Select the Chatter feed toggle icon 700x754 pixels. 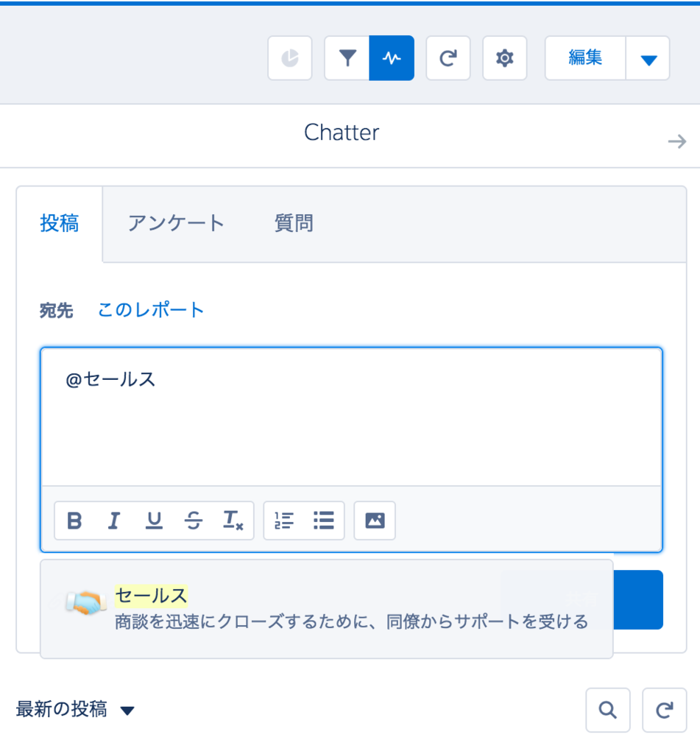[x=391, y=57]
